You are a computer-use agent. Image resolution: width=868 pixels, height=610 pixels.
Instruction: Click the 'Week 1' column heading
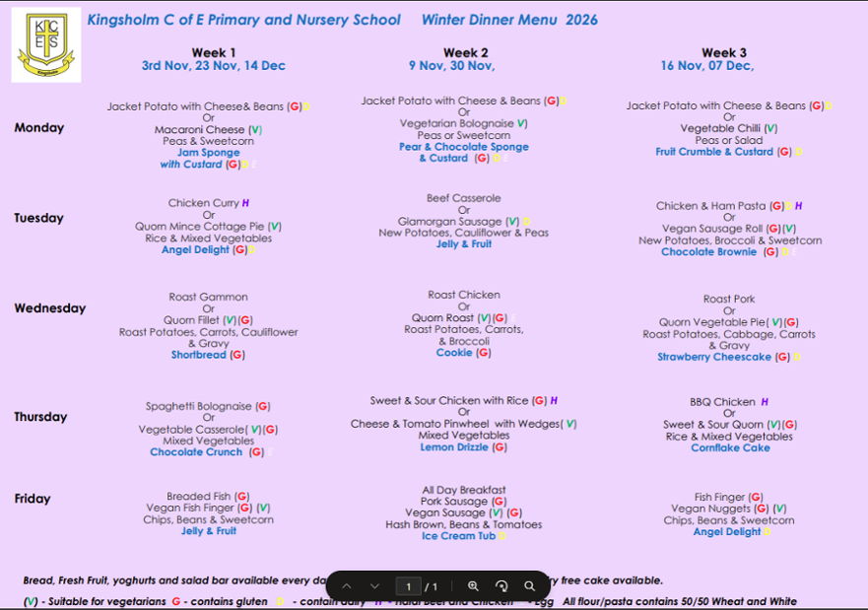coord(214,52)
